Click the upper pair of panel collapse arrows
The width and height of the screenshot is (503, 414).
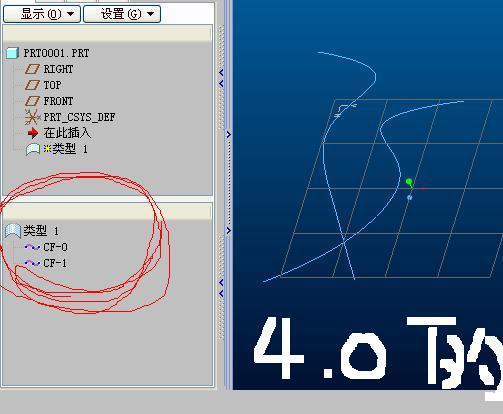point(221,78)
